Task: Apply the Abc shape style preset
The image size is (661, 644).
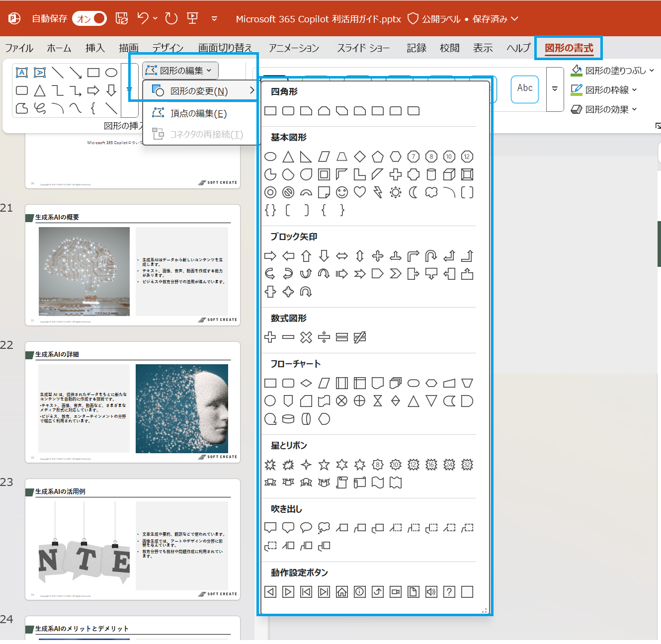Action: coord(525,89)
